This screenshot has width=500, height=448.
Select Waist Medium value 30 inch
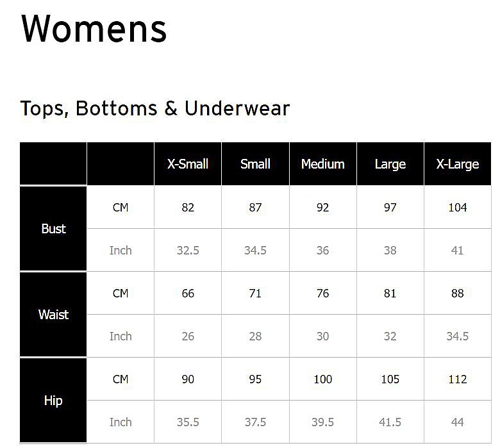(x=322, y=336)
